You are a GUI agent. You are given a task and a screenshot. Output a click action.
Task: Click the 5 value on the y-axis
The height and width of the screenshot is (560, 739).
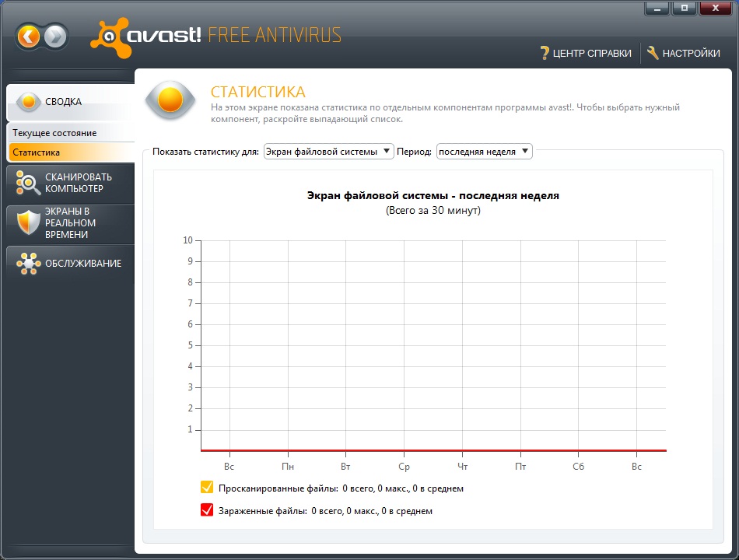191,345
